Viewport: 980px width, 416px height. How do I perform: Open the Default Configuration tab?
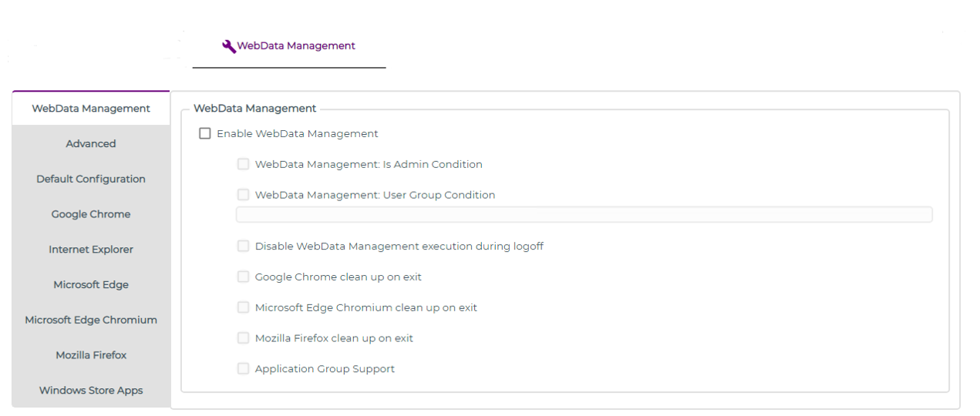tap(91, 179)
